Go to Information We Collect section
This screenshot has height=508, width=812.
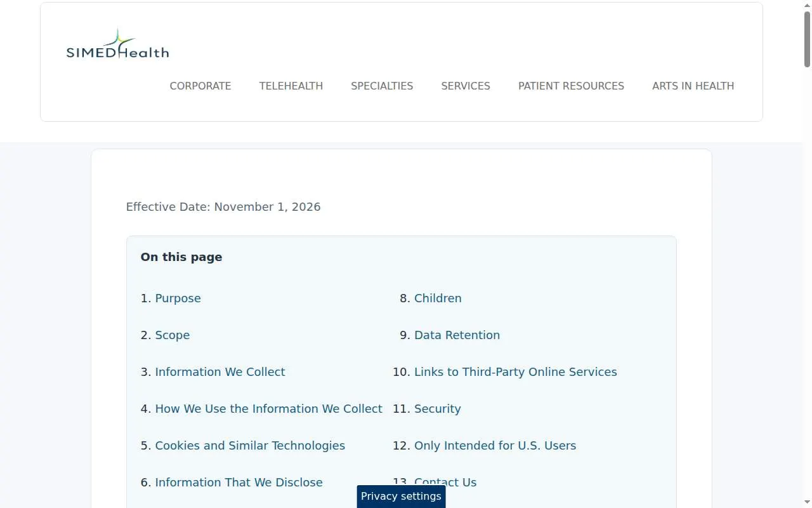tap(220, 372)
